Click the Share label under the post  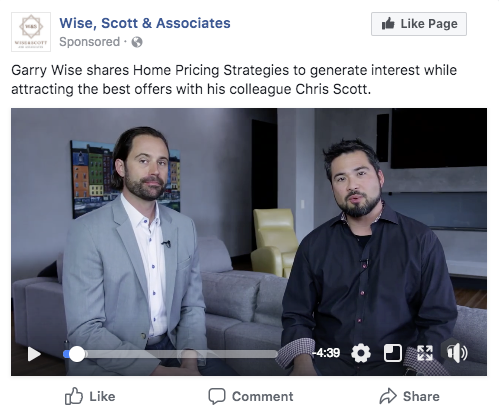[x=421, y=397]
